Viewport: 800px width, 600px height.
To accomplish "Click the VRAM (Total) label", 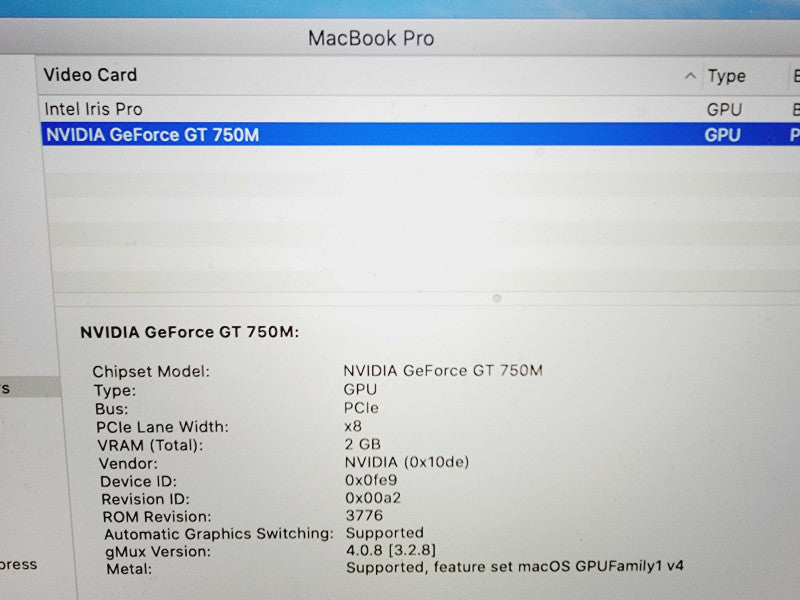I will pos(150,445).
